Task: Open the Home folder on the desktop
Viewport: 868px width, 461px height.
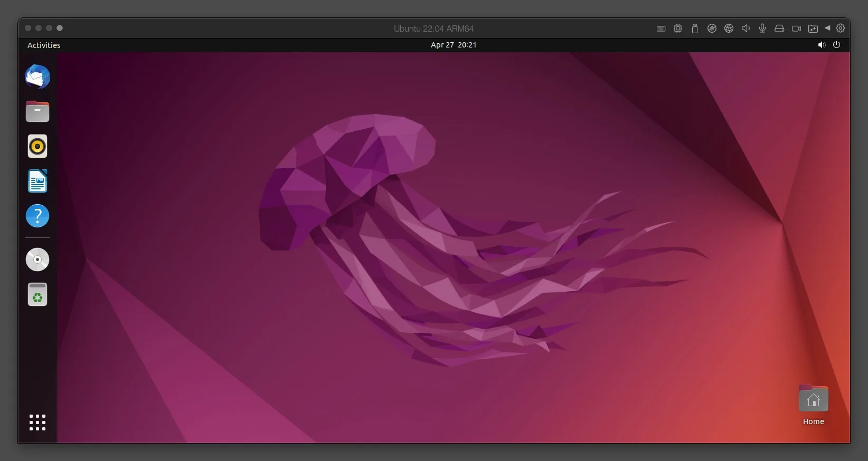Action: pyautogui.click(x=813, y=405)
